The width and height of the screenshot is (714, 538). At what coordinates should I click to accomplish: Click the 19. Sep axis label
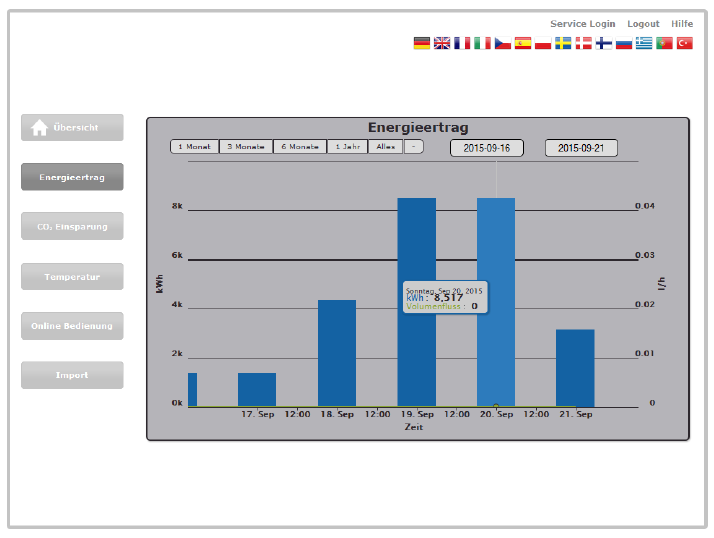pyautogui.click(x=417, y=414)
